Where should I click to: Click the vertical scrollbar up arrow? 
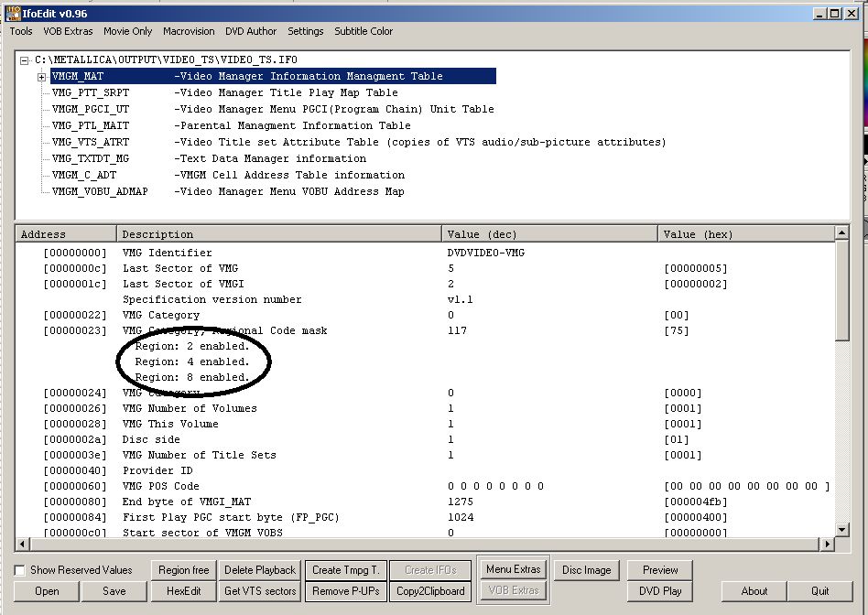[x=841, y=233]
